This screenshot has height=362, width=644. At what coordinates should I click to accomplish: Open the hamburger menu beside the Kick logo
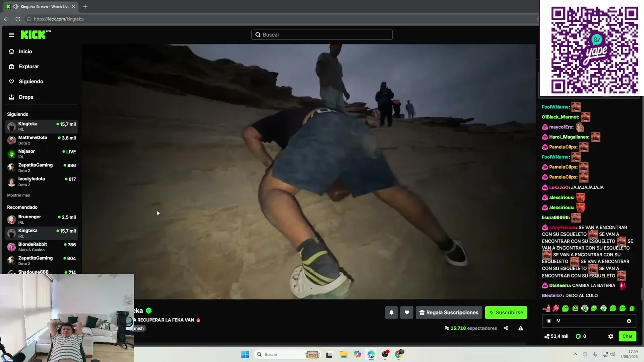tap(11, 35)
